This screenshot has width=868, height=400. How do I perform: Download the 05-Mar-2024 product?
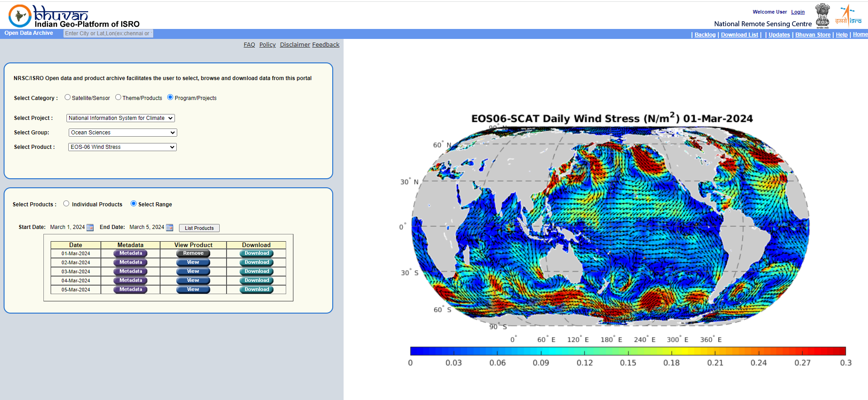pos(256,290)
